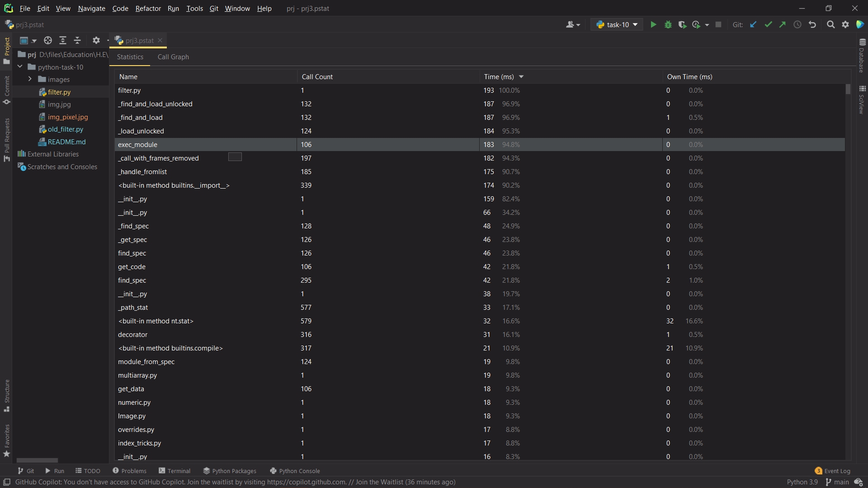The width and height of the screenshot is (868, 488).
Task: Expand the images folder
Action: point(30,80)
